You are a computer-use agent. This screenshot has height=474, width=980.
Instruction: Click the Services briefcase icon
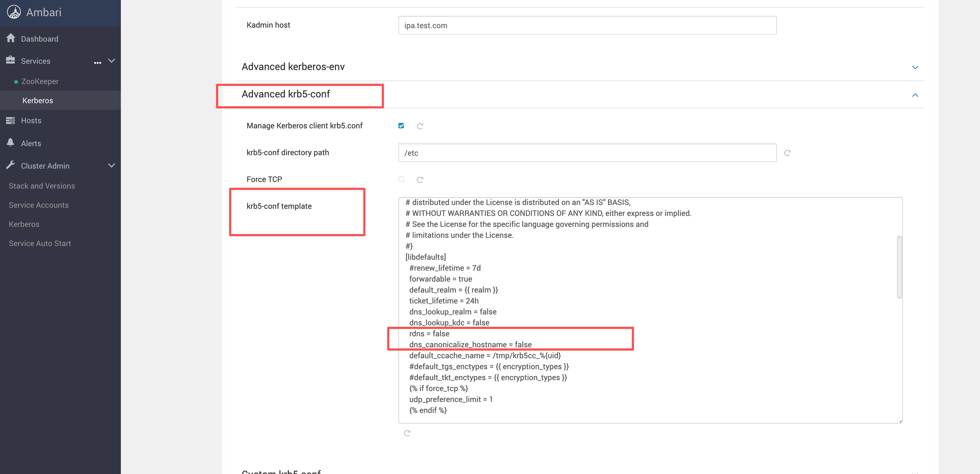tap(11, 60)
